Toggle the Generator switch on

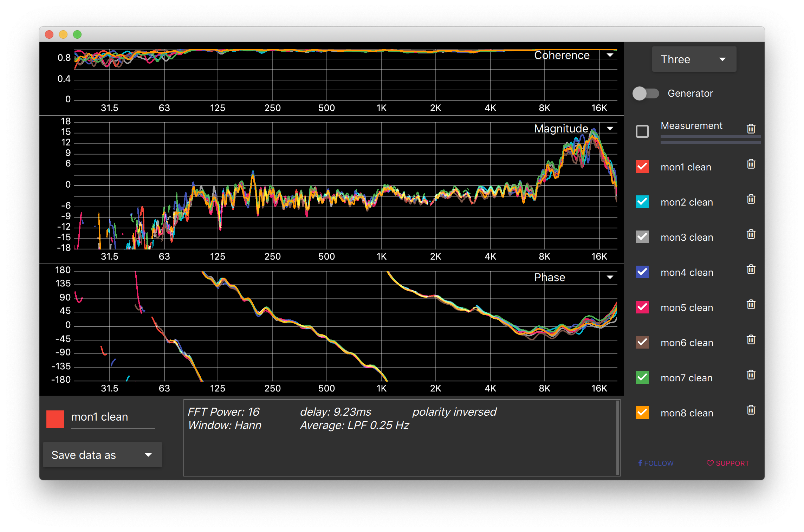646,93
